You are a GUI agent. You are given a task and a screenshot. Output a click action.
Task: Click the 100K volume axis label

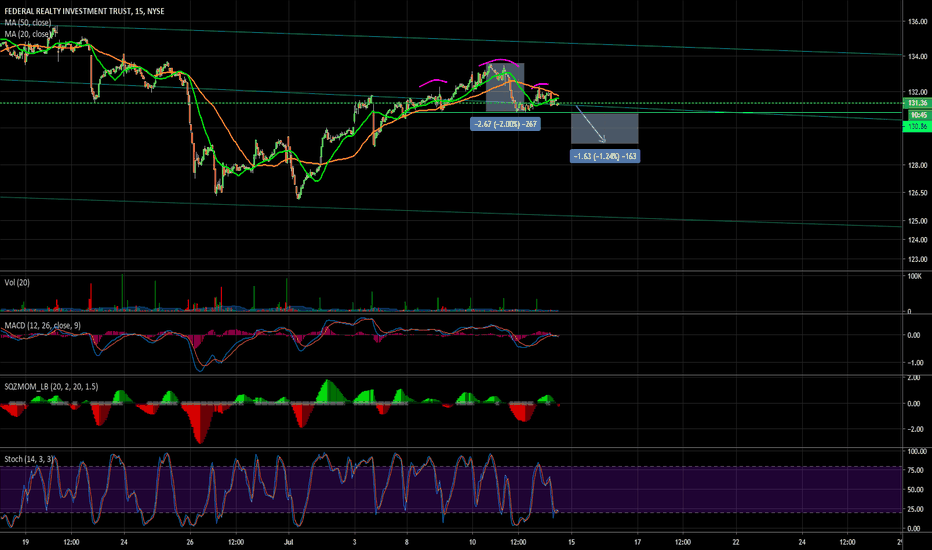coord(914,276)
